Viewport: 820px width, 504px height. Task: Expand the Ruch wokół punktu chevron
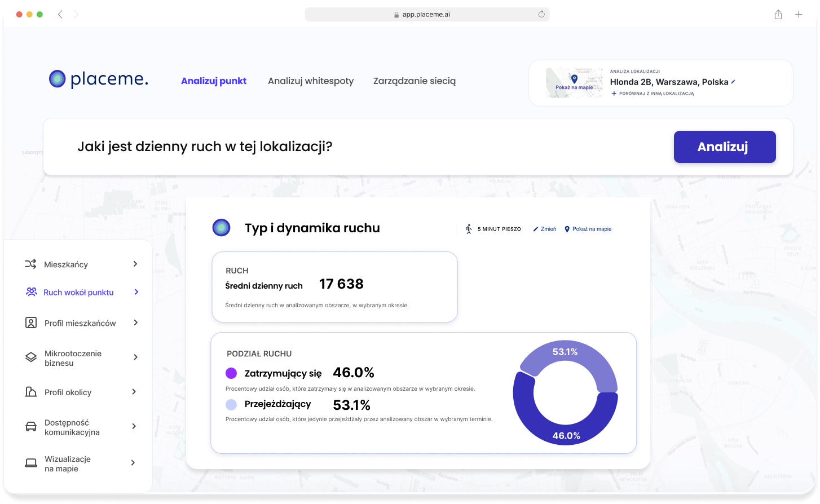(x=136, y=291)
